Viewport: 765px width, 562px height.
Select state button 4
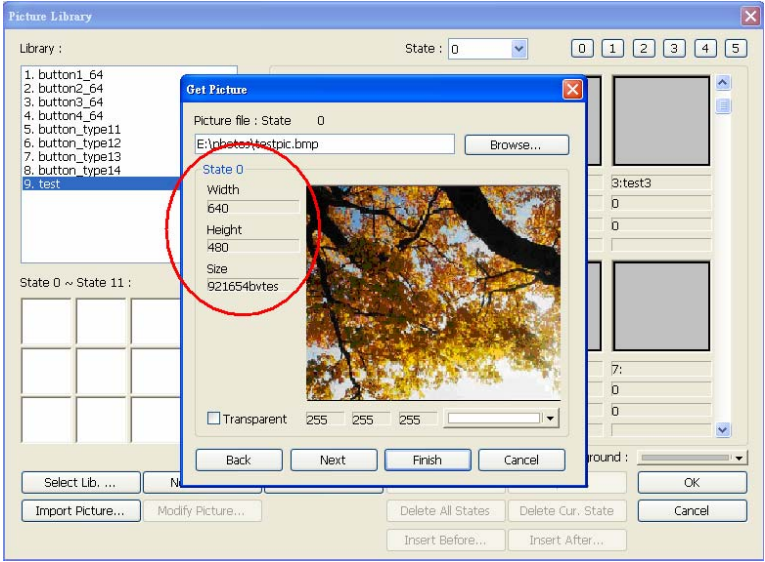pos(705,48)
